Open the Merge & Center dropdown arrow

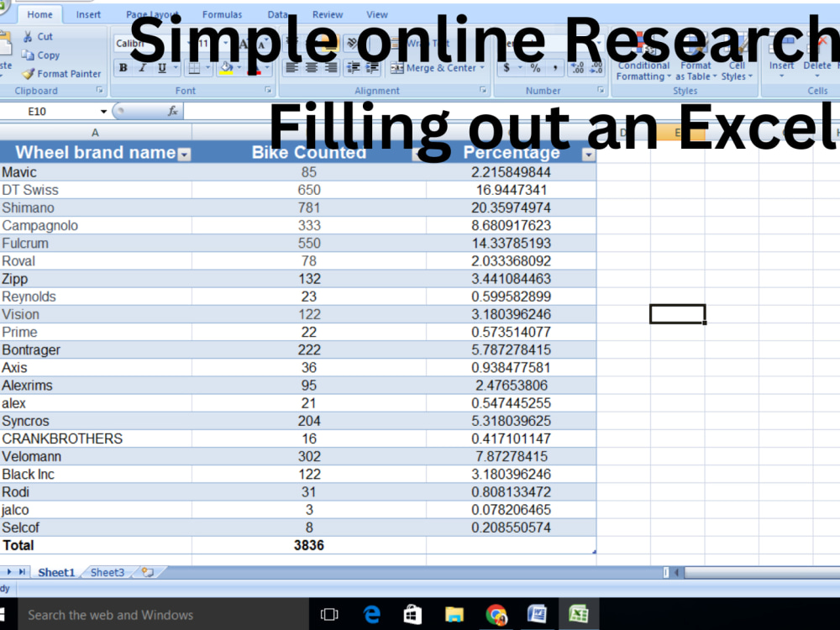tap(482, 68)
